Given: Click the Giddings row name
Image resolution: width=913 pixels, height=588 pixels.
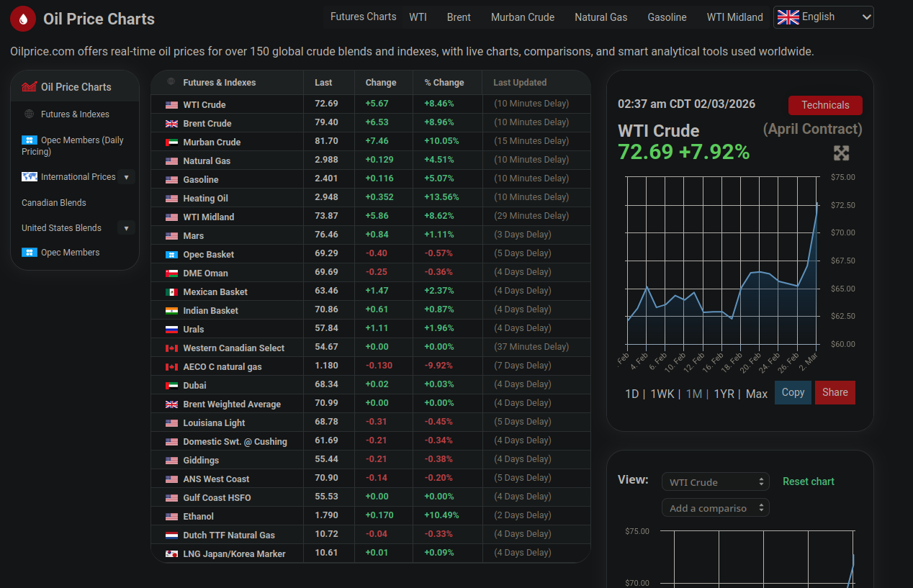Looking at the screenshot, I should [201, 461].
